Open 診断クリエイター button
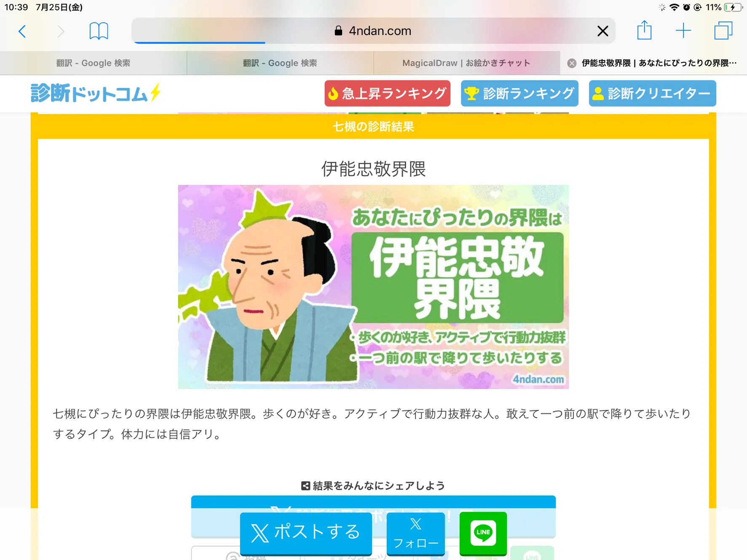747x560 pixels. 652,93
